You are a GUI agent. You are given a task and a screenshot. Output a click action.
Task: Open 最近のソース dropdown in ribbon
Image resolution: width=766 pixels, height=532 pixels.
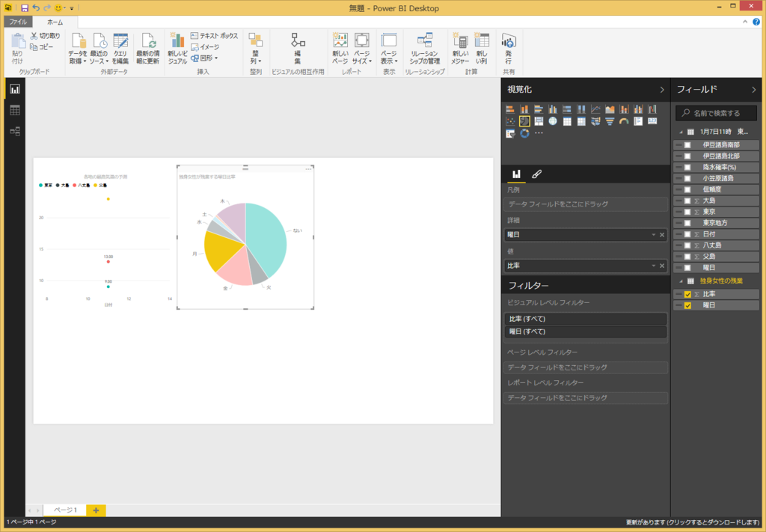click(99, 49)
